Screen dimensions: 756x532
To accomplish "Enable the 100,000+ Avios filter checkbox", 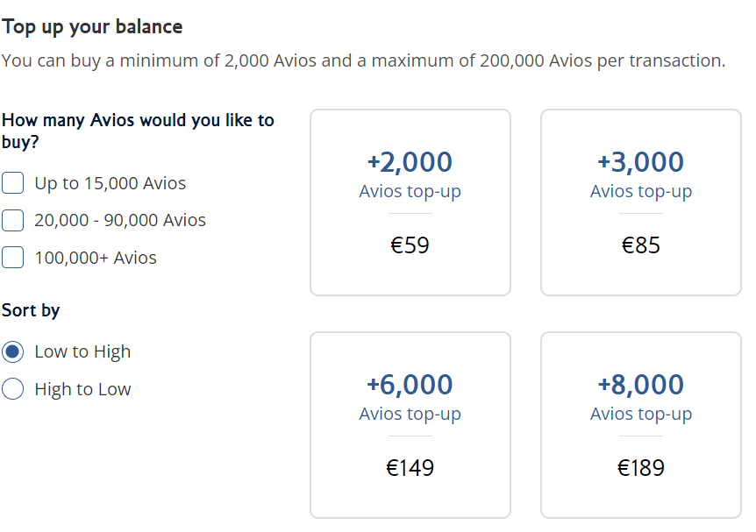I will click(13, 258).
